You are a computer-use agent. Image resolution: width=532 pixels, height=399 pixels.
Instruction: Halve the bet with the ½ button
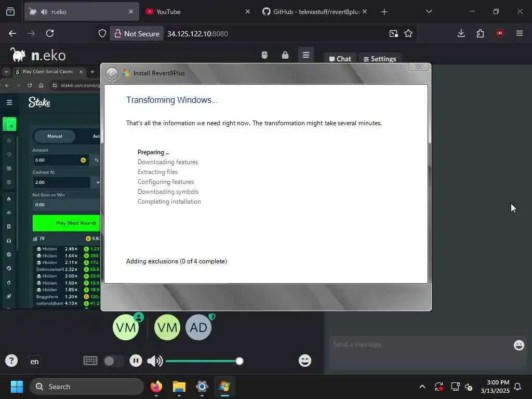96,160
